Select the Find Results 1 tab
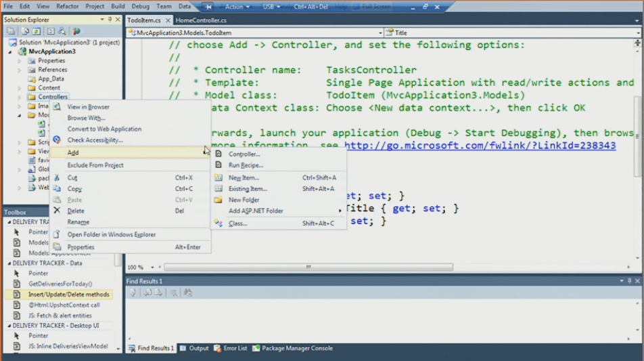The width and height of the screenshot is (644, 361). coord(151,348)
